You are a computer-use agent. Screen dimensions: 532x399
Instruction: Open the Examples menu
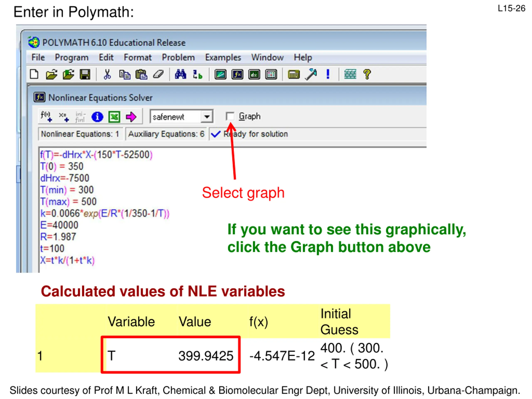click(223, 58)
